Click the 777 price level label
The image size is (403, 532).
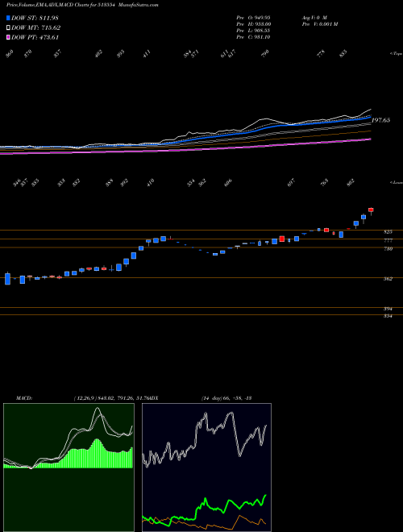[388, 240]
